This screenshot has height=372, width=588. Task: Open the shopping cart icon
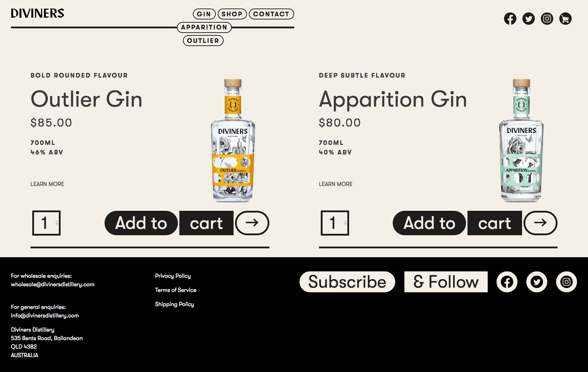(565, 19)
